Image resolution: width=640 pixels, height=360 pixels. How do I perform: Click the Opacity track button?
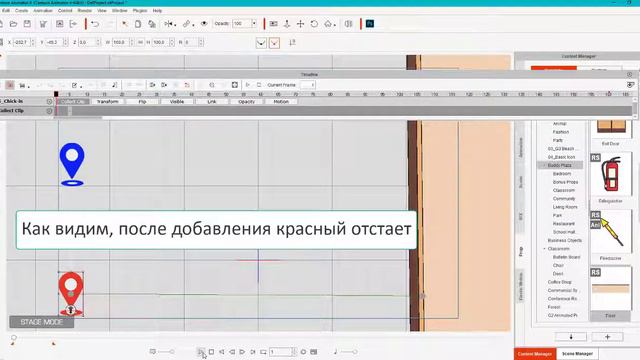coord(246,101)
